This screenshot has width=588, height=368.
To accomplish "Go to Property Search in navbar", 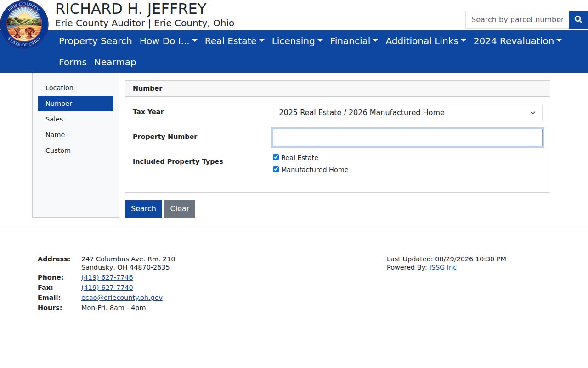I will 96,41.
